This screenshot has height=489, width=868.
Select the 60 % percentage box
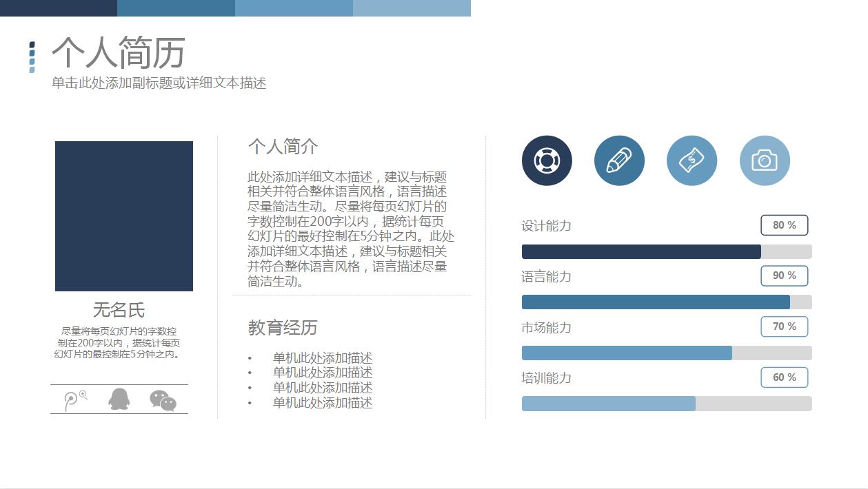tap(784, 377)
